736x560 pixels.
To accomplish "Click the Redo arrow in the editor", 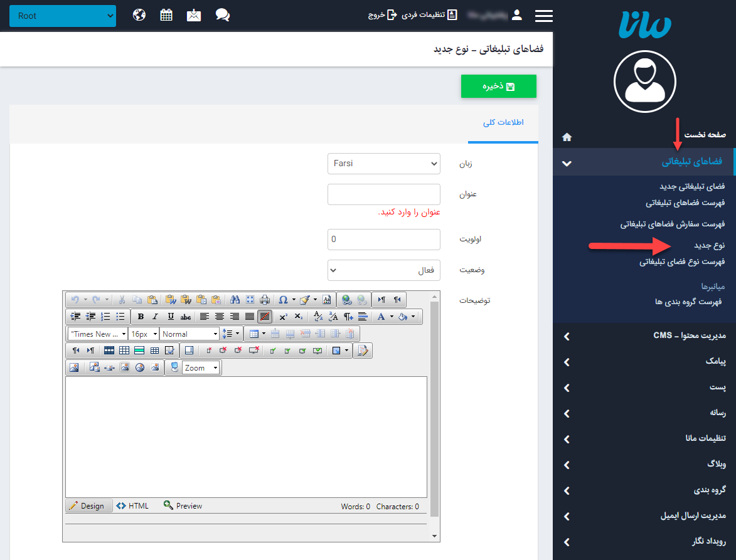I will [96, 300].
